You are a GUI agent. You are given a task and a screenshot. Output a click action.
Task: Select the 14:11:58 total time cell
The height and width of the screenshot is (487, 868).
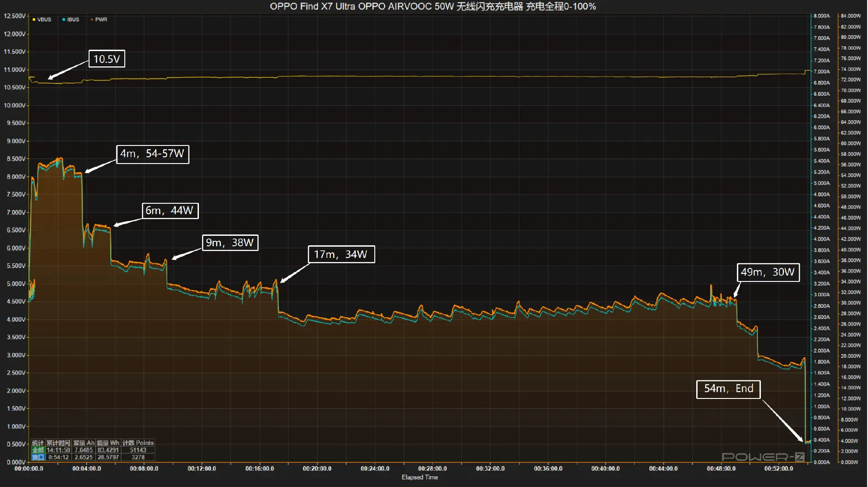click(58, 450)
